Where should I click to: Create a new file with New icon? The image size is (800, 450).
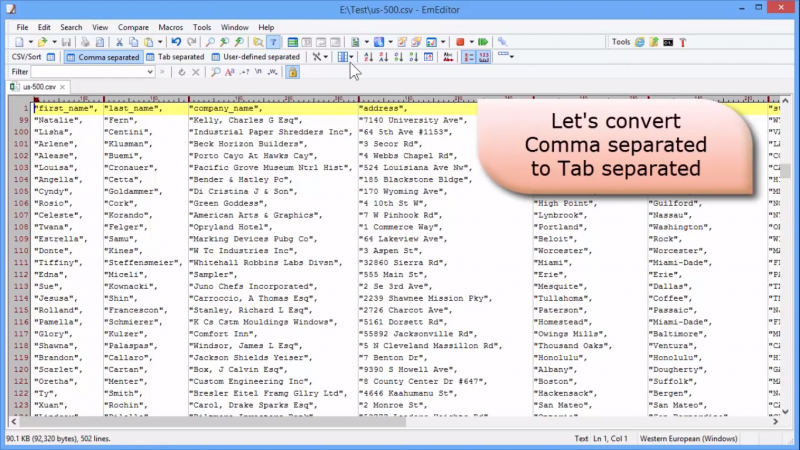coord(19,42)
